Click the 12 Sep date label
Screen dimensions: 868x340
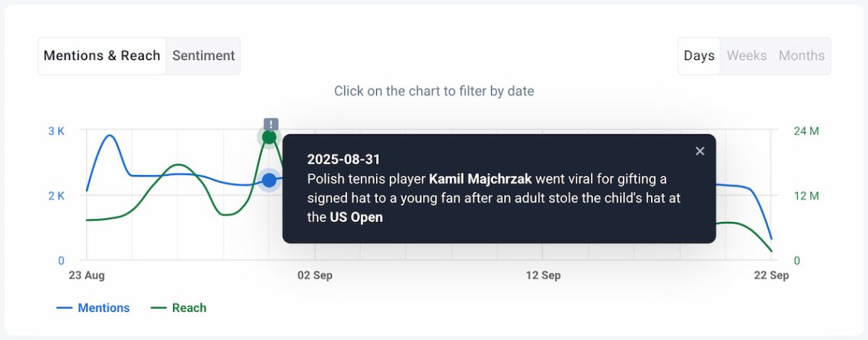(x=543, y=275)
